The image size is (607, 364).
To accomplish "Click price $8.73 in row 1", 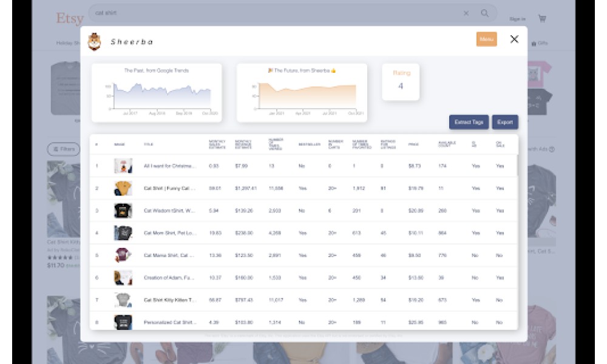I will [x=415, y=166].
